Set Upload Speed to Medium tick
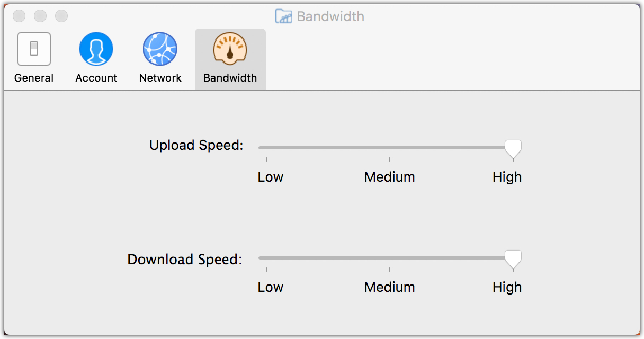Image resolution: width=644 pixels, height=339 pixels. (x=390, y=148)
